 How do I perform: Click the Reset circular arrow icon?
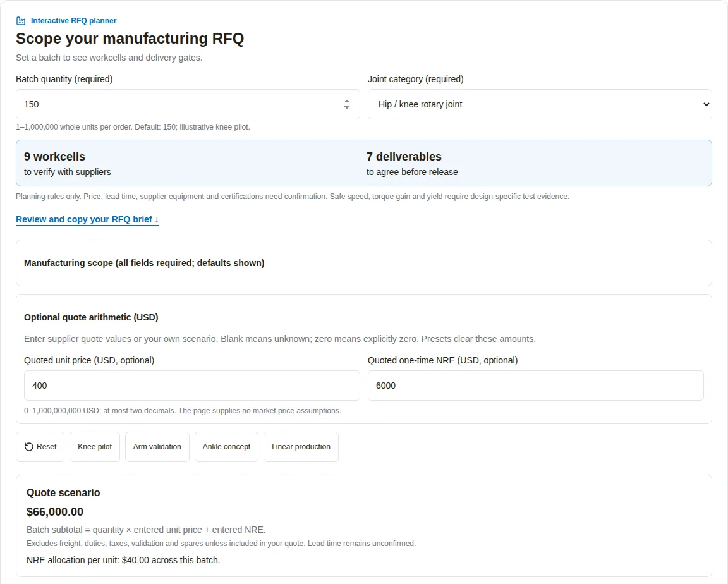pyautogui.click(x=29, y=447)
